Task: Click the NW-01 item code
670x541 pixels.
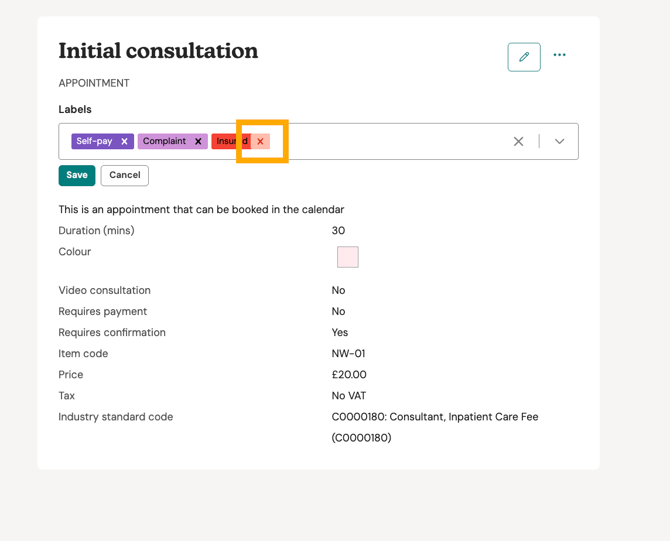Action: click(346, 354)
